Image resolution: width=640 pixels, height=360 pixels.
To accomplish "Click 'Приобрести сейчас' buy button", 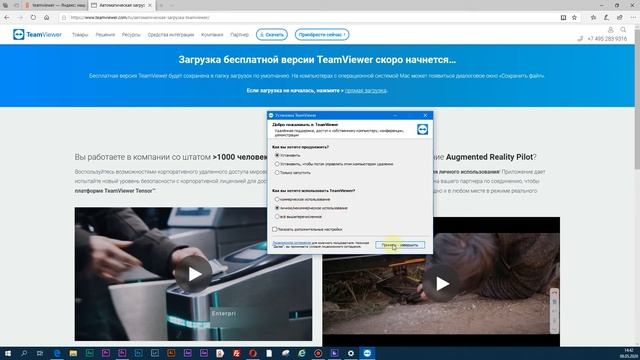I will click(322, 35).
